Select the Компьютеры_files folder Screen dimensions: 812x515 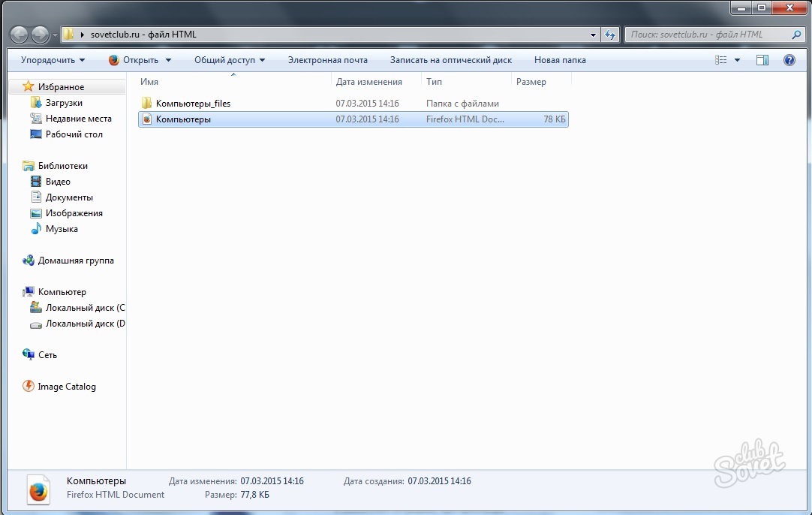point(353,104)
